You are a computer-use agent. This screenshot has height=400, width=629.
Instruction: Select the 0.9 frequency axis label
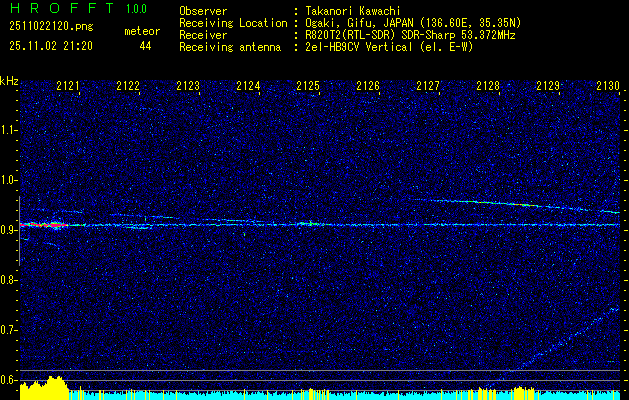pos(9,230)
